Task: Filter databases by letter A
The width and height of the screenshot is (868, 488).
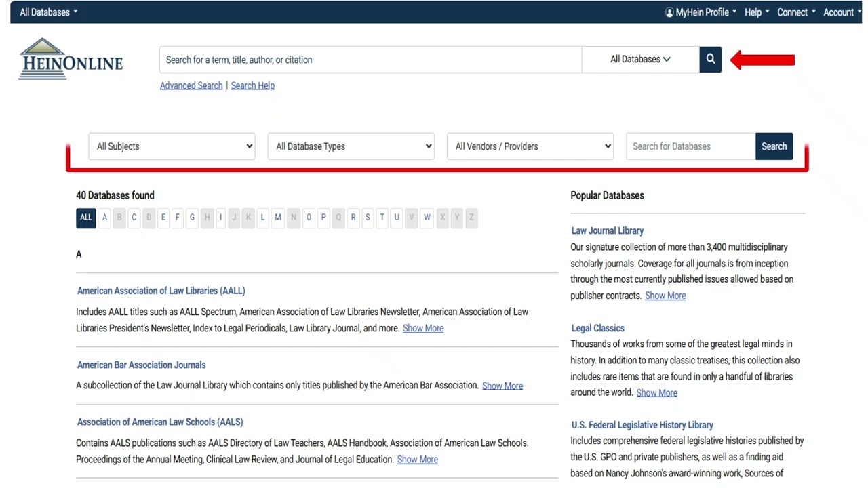Action: pyautogui.click(x=104, y=218)
